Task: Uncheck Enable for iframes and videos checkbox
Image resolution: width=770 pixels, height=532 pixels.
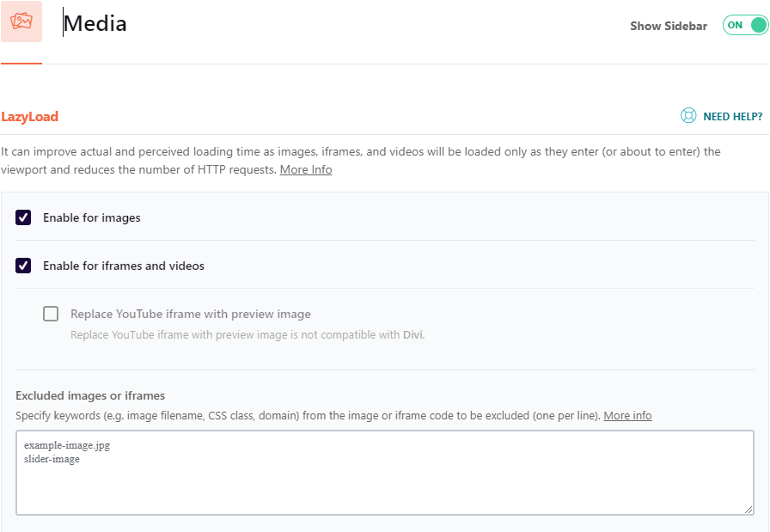Action: [23, 266]
